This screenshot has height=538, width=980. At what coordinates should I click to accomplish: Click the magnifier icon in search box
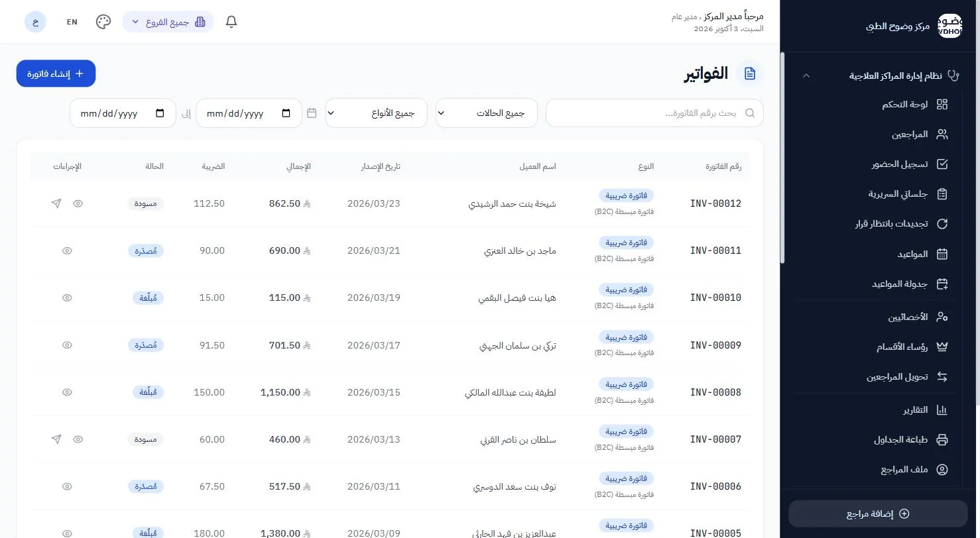[x=750, y=113]
